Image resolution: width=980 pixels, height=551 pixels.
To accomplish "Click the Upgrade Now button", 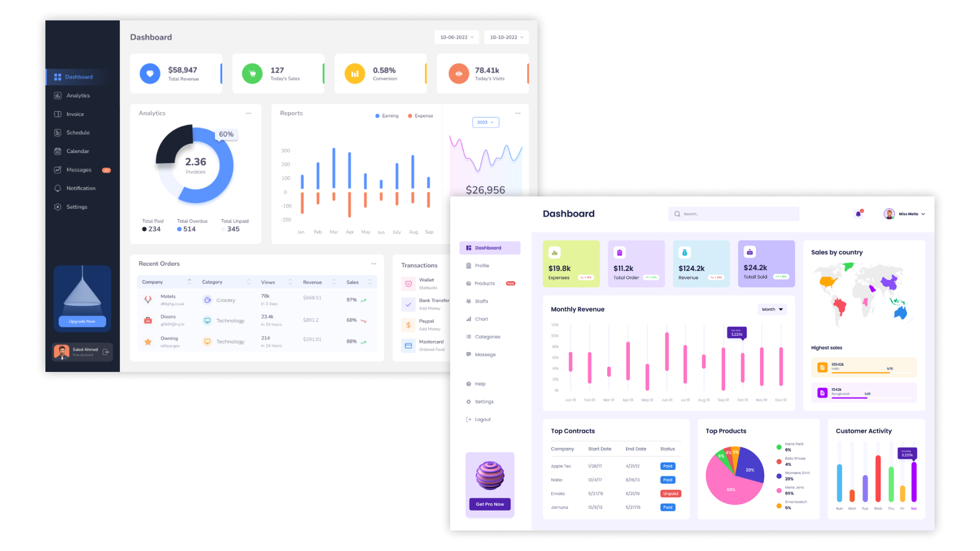I will pyautogui.click(x=82, y=321).
